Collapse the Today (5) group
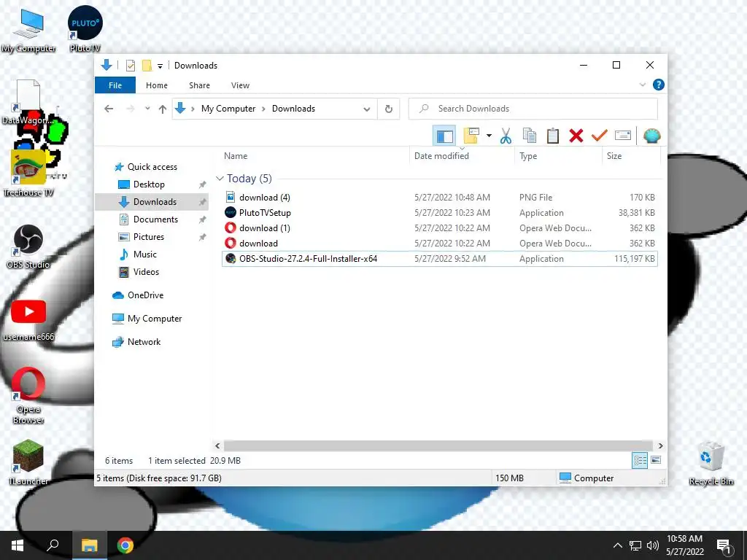This screenshot has height=560, width=747. pyautogui.click(x=220, y=179)
